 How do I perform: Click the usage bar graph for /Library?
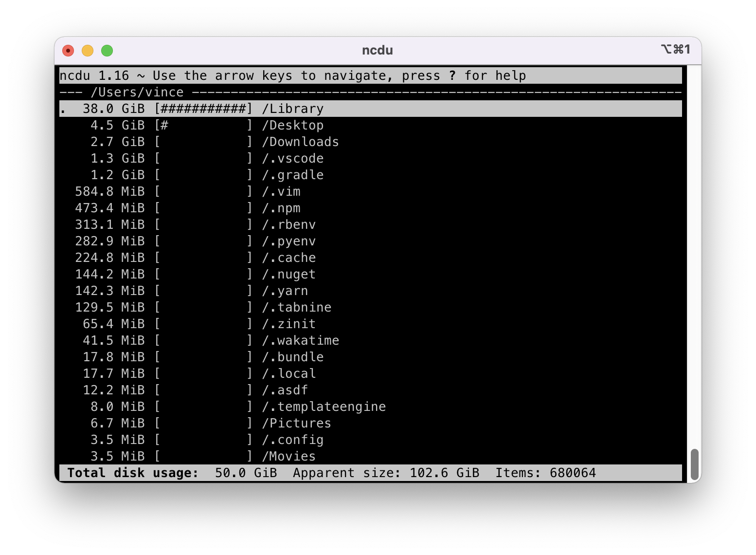(x=203, y=109)
